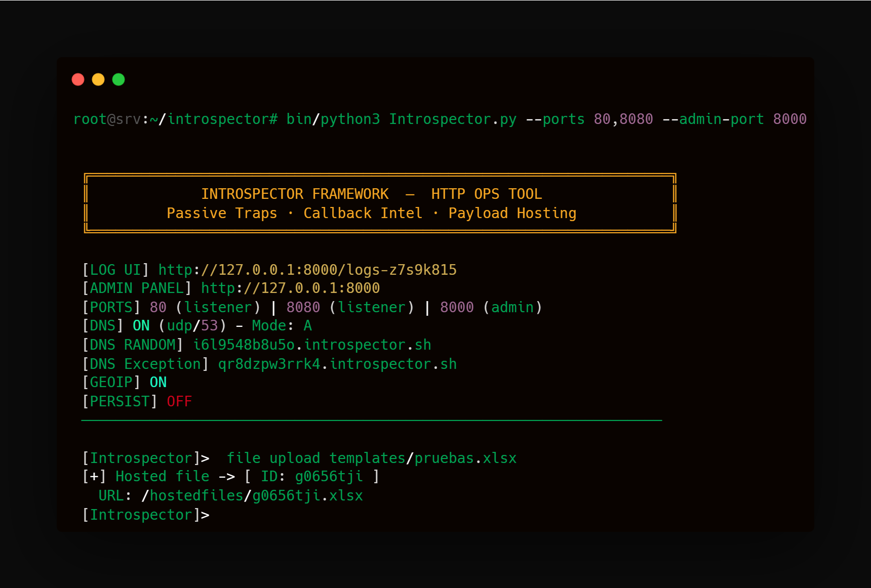
Task: Click the red close window dot
Action: coord(78,79)
